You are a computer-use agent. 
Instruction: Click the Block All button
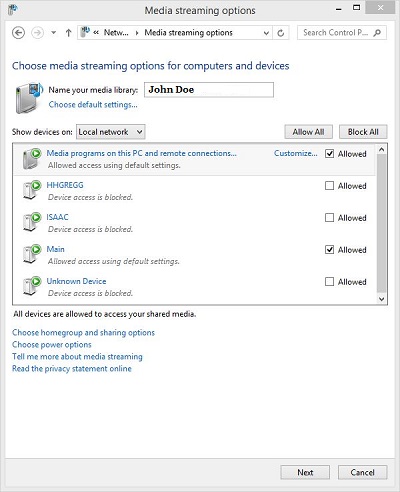point(363,132)
